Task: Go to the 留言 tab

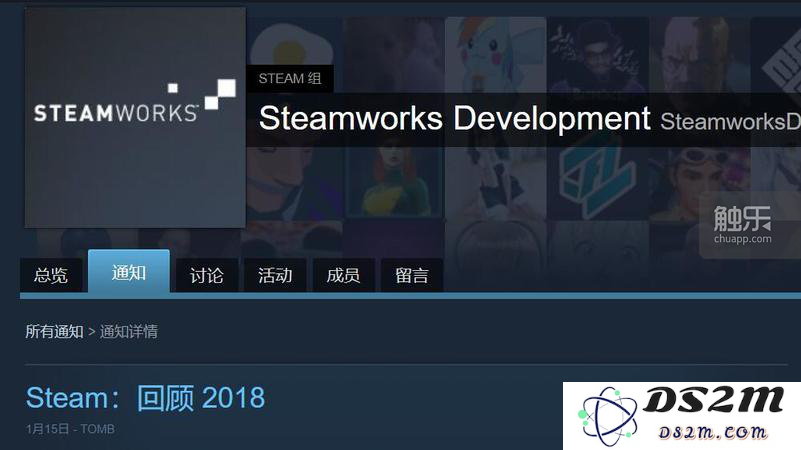Action: [412, 275]
